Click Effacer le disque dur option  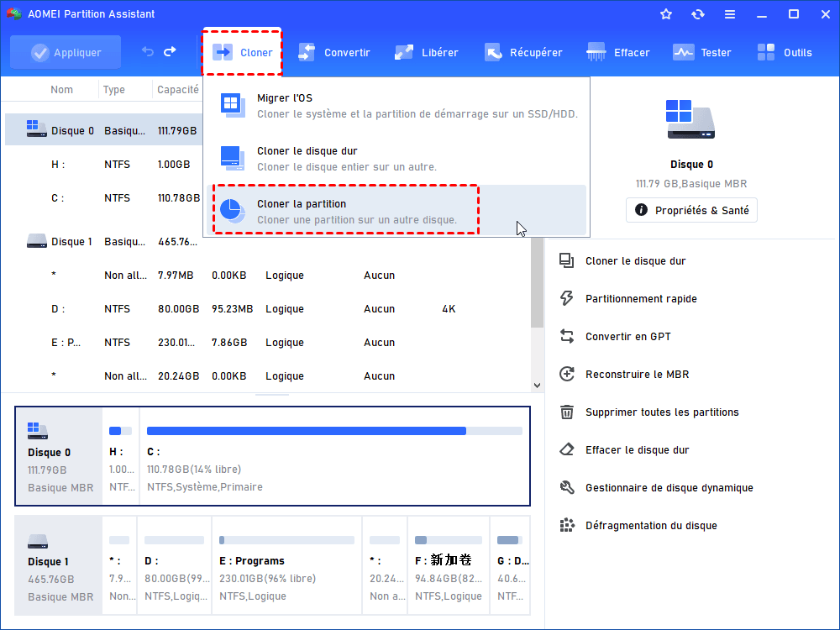pos(637,450)
